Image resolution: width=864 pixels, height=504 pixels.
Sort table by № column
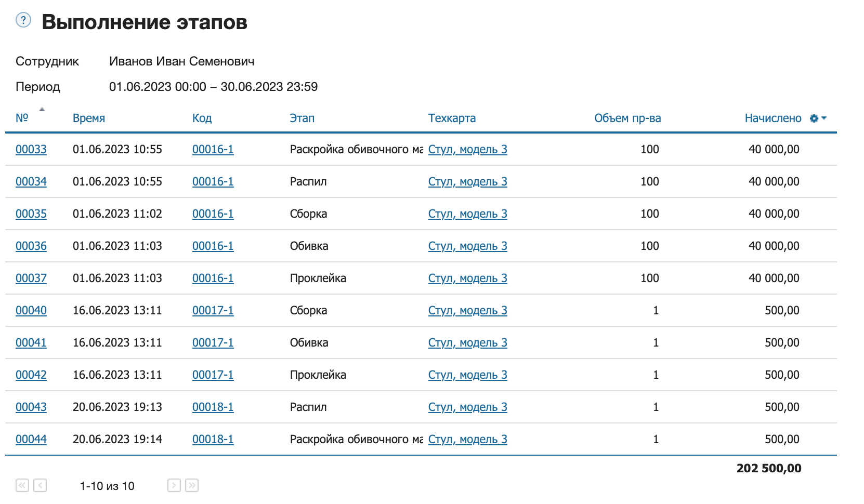22,118
